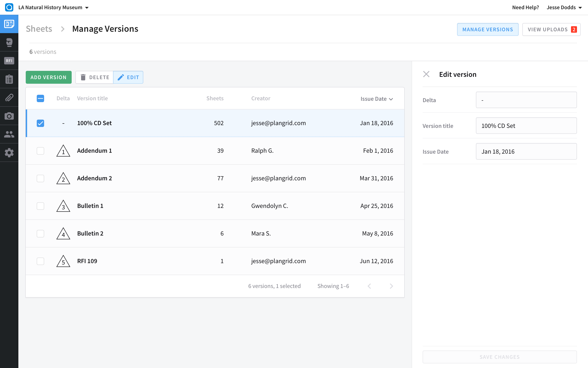Click the Mar 31, 2016 issue date
This screenshot has height=368, width=588.
[x=376, y=178]
